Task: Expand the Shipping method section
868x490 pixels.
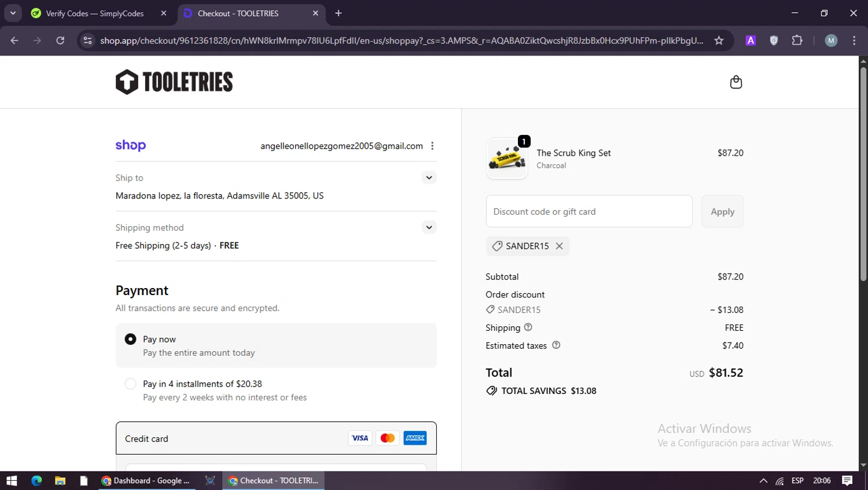Action: coord(429,227)
